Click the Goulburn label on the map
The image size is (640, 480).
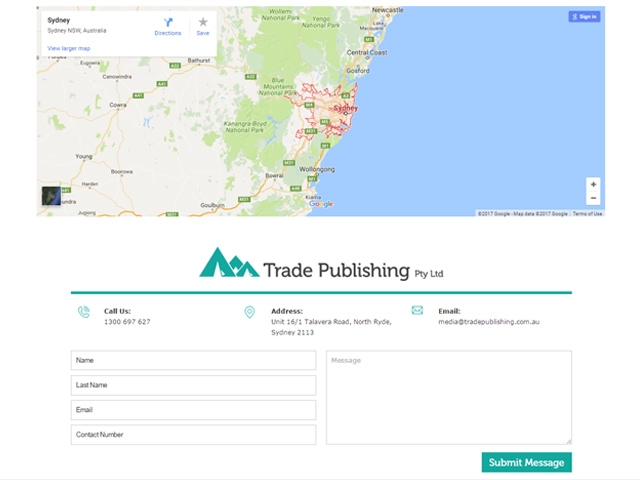click(212, 205)
